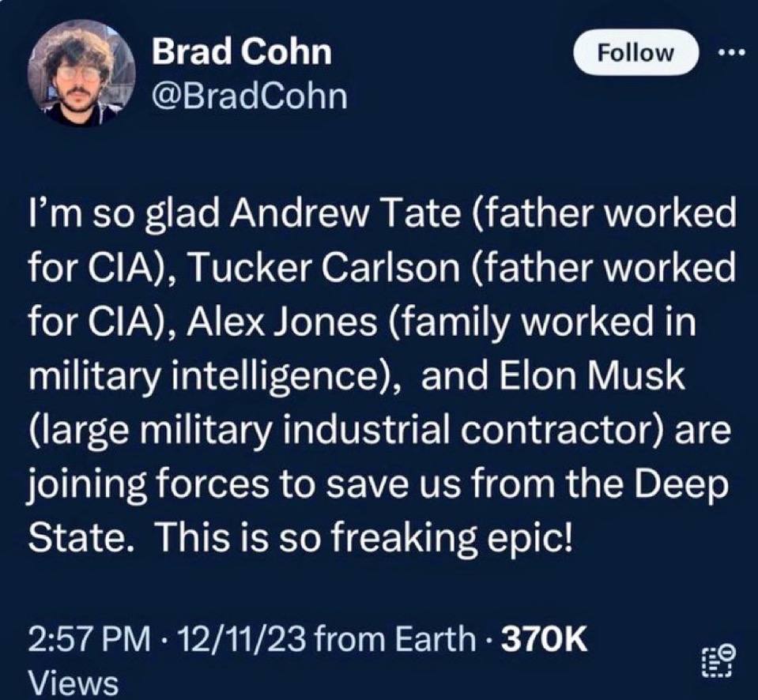Visit the @BradCohn handle
The image size is (758, 700).
[x=250, y=96]
